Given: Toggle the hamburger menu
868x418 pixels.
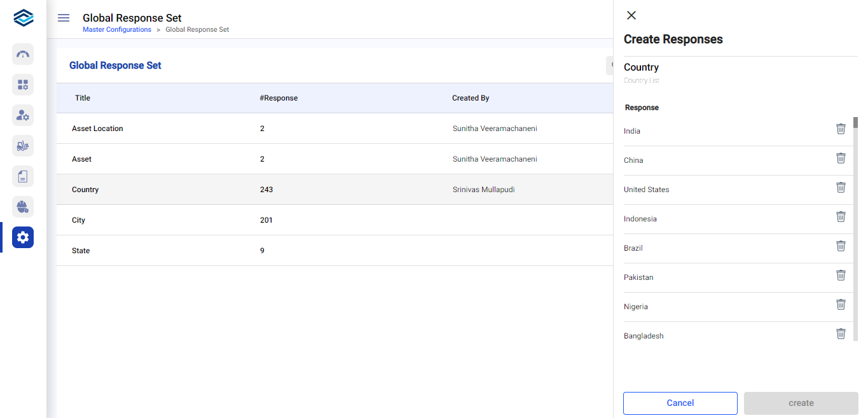Looking at the screenshot, I should 64,18.
